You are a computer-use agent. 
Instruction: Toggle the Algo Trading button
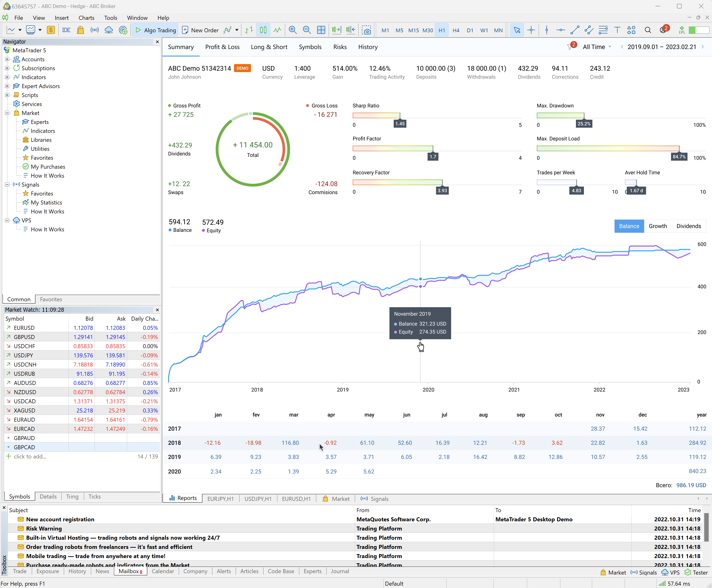[x=156, y=30]
